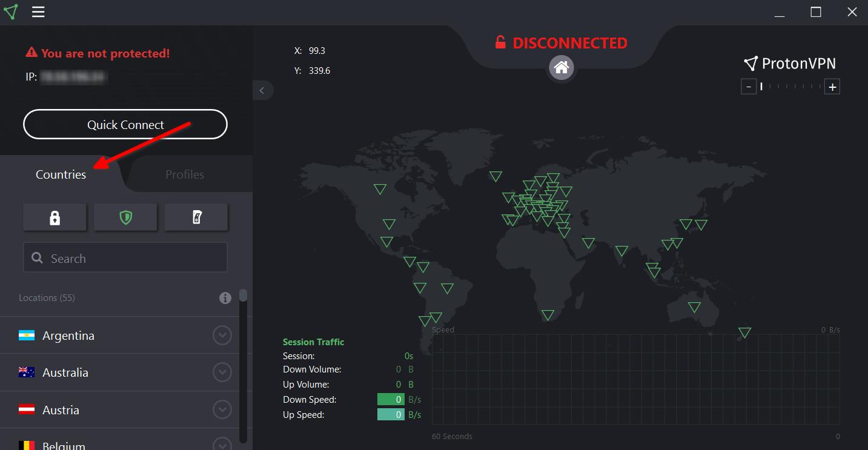Screen dimensions: 868x450
Task: Click the Australia flag icon
Action: (27, 372)
